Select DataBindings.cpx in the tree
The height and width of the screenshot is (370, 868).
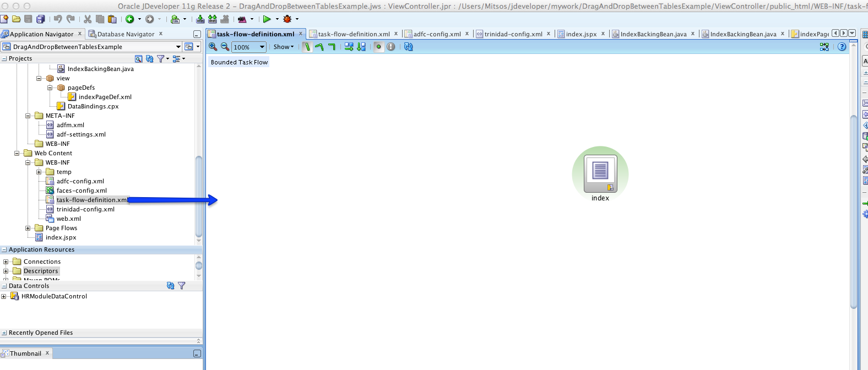[x=93, y=106]
